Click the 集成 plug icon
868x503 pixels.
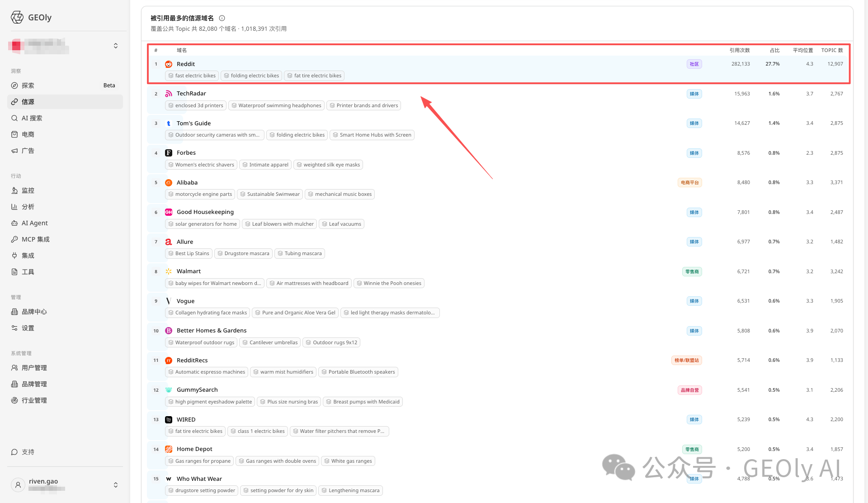coord(14,256)
